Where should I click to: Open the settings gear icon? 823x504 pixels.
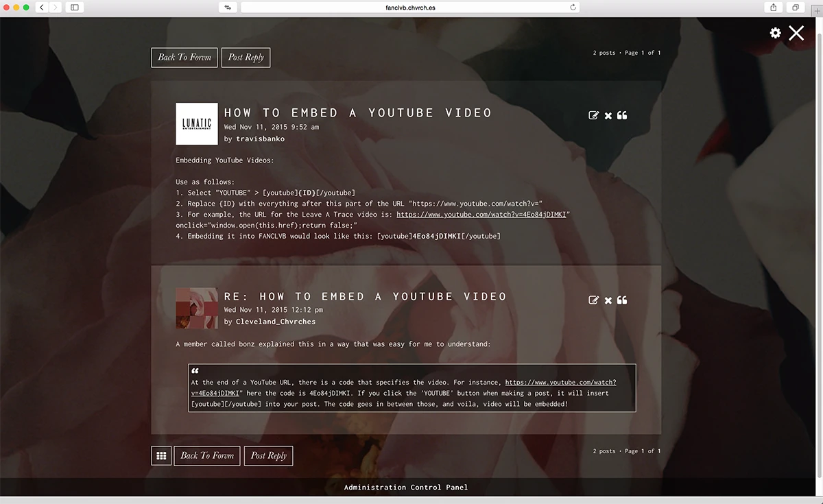(775, 33)
